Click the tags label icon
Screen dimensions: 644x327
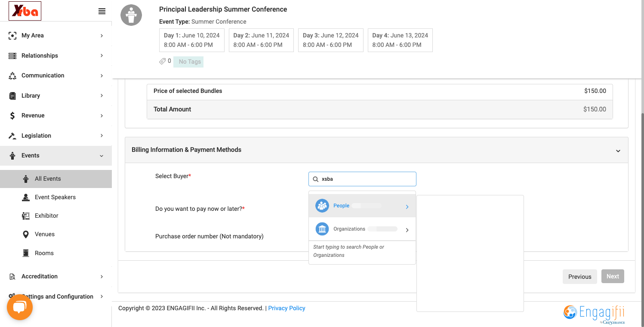click(163, 62)
